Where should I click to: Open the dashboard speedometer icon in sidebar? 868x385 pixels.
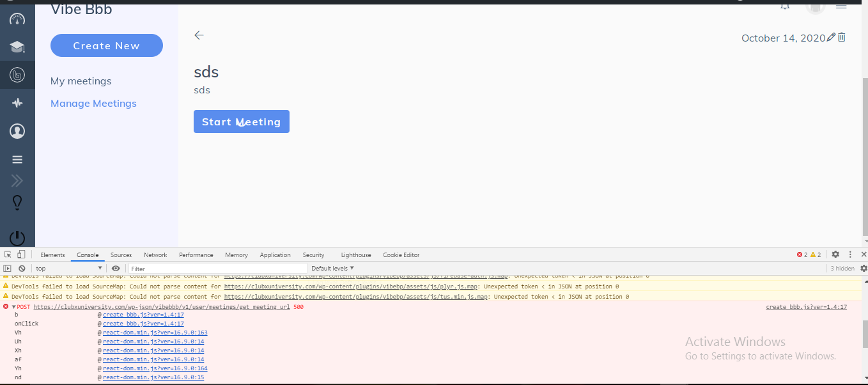[17, 19]
